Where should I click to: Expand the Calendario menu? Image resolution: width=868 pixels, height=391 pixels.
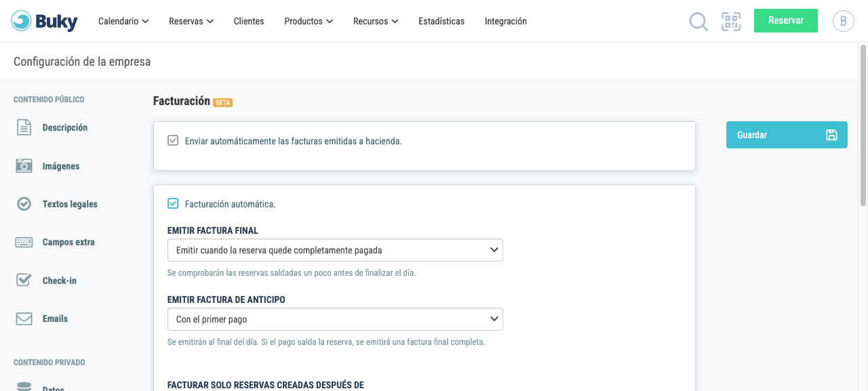point(123,21)
